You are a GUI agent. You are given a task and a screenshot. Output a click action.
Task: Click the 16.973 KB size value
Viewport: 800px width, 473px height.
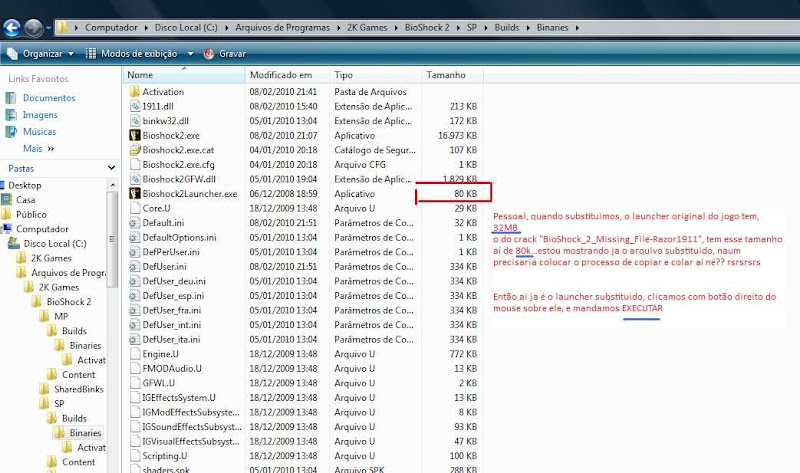[x=457, y=135]
